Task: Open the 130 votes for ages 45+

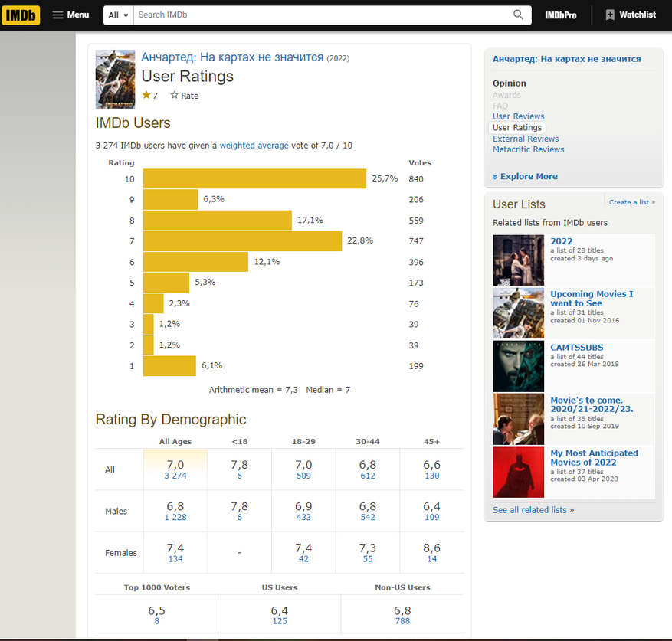Action: (431, 476)
